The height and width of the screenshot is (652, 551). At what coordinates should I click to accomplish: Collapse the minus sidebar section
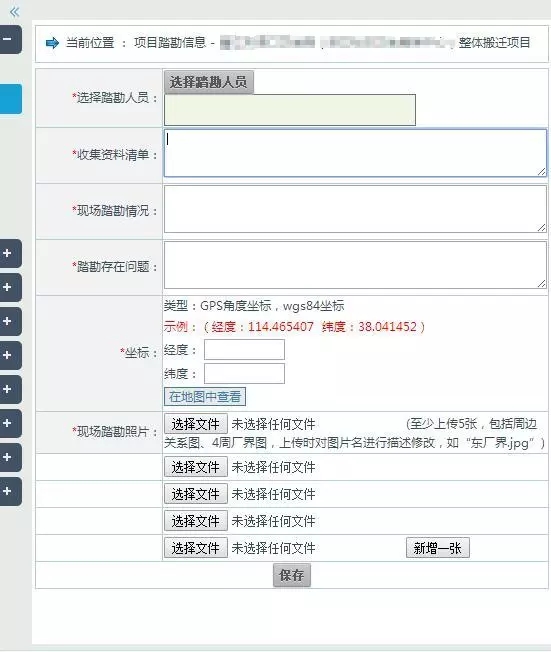pos(10,40)
